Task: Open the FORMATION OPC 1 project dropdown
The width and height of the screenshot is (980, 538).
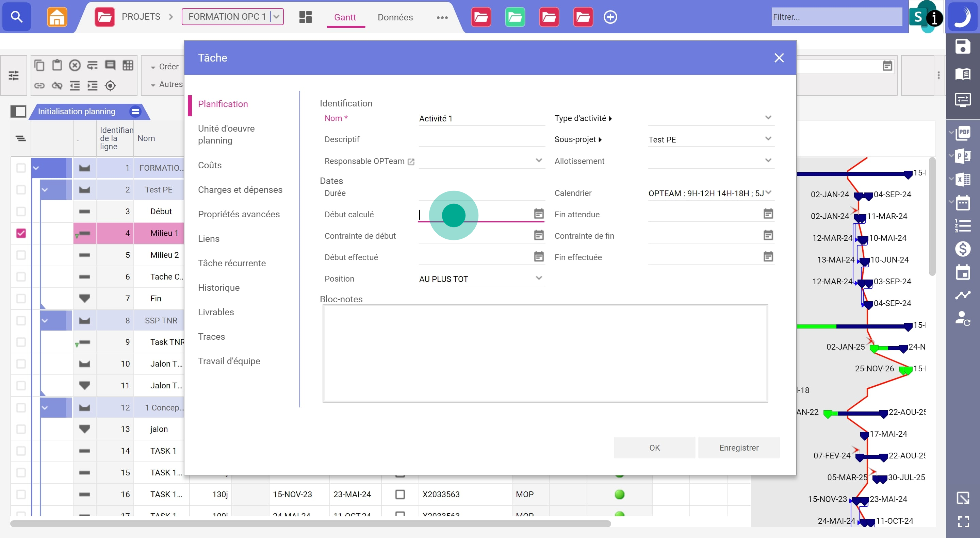Action: (x=277, y=17)
